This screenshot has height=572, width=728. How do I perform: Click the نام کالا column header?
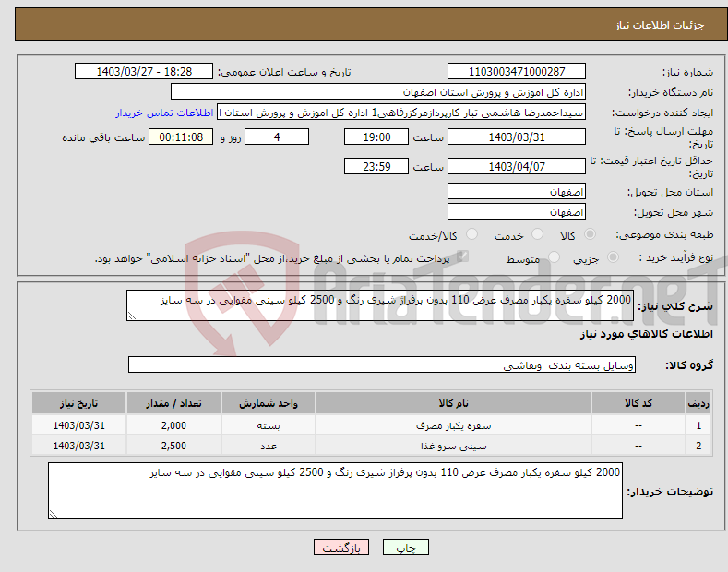(x=453, y=403)
